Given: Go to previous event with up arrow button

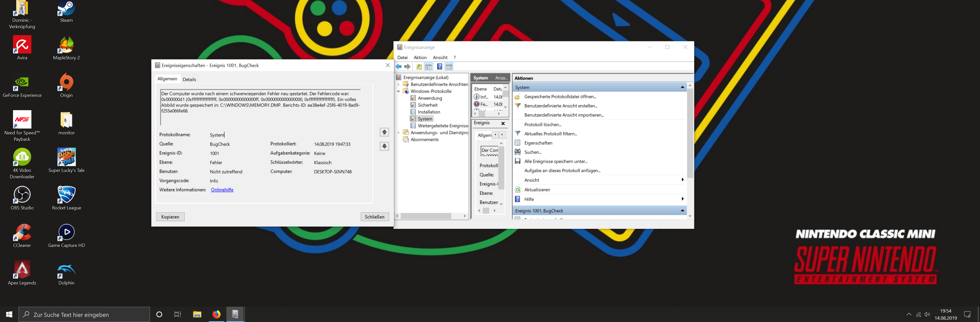Looking at the screenshot, I should point(384,132).
